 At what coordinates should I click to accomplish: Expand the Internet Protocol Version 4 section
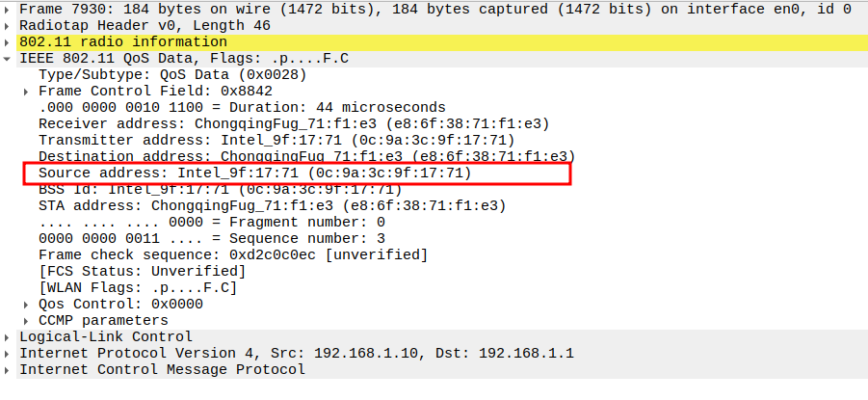click(10, 353)
